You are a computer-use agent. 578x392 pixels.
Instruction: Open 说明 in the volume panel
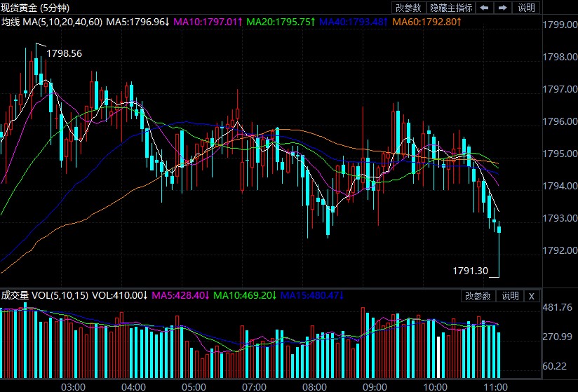coord(510,296)
